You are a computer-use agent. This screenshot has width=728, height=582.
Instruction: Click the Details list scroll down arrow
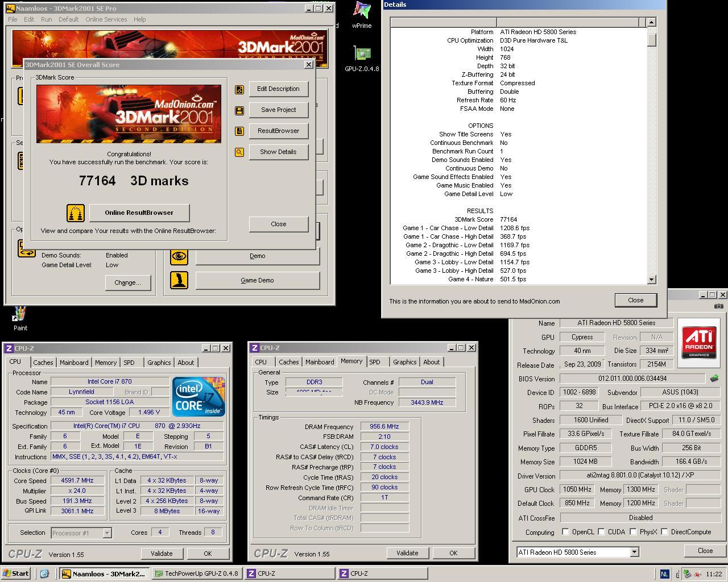coord(652,280)
